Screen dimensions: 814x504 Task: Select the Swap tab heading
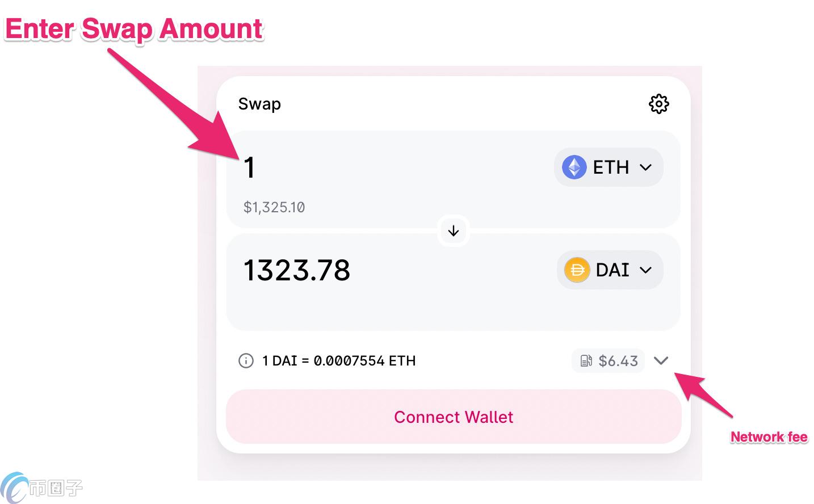click(259, 104)
